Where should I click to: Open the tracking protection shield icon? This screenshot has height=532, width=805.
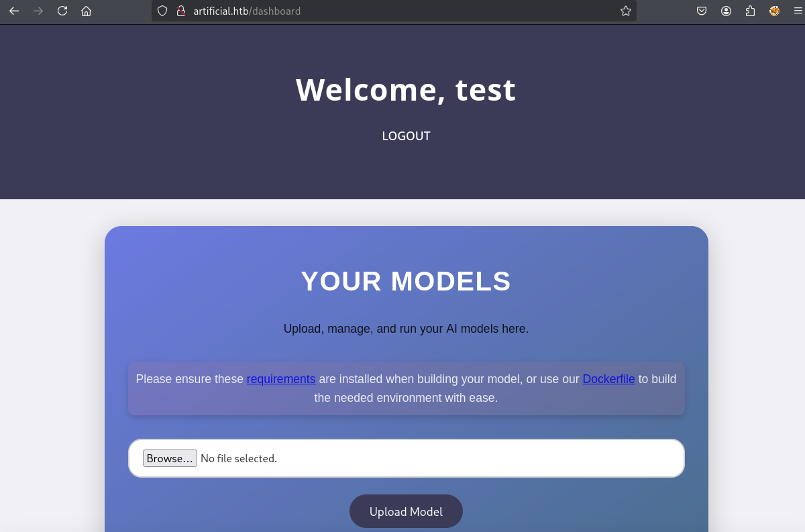[x=162, y=11]
